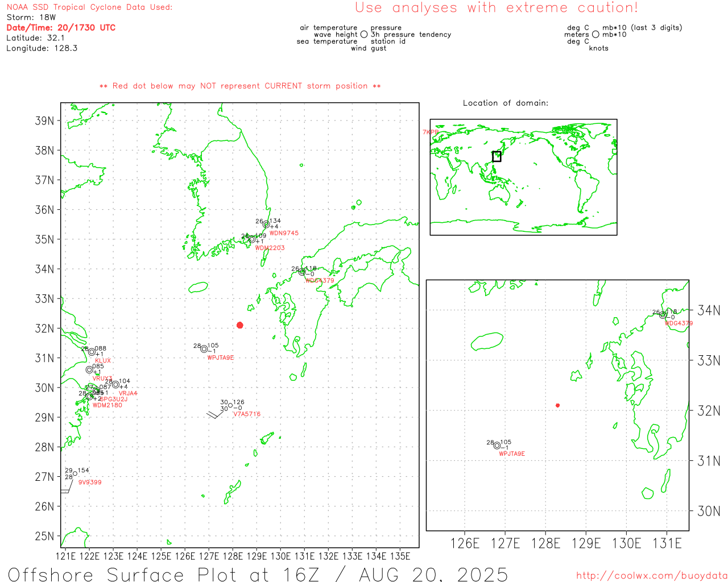Click the 'Storm: 18W' text
Viewport: 728px width, 582px height.
click(x=31, y=18)
